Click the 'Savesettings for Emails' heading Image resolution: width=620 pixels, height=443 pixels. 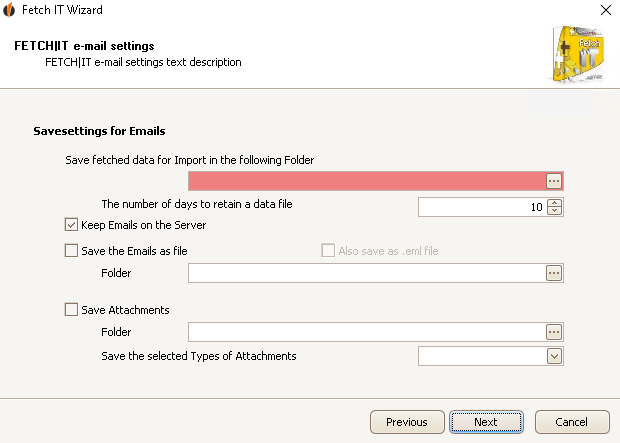click(99, 131)
